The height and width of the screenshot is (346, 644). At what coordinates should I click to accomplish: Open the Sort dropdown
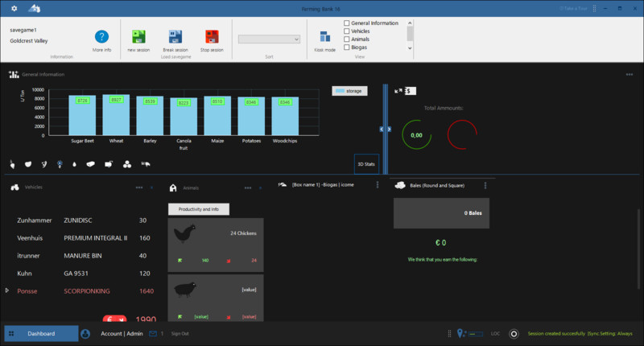coord(269,39)
